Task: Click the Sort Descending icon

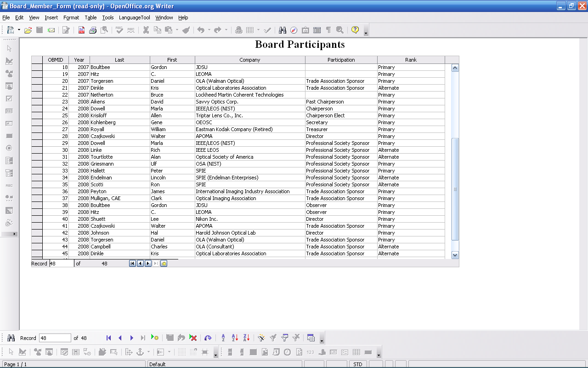Action: click(246, 338)
